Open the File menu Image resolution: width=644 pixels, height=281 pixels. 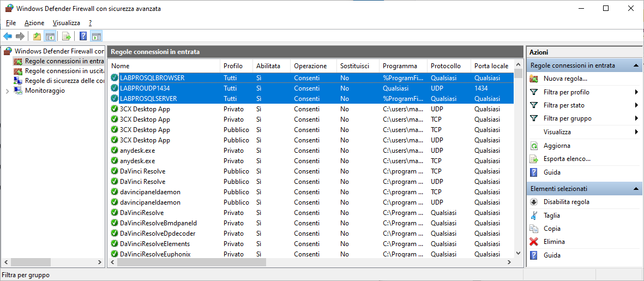[x=11, y=23]
